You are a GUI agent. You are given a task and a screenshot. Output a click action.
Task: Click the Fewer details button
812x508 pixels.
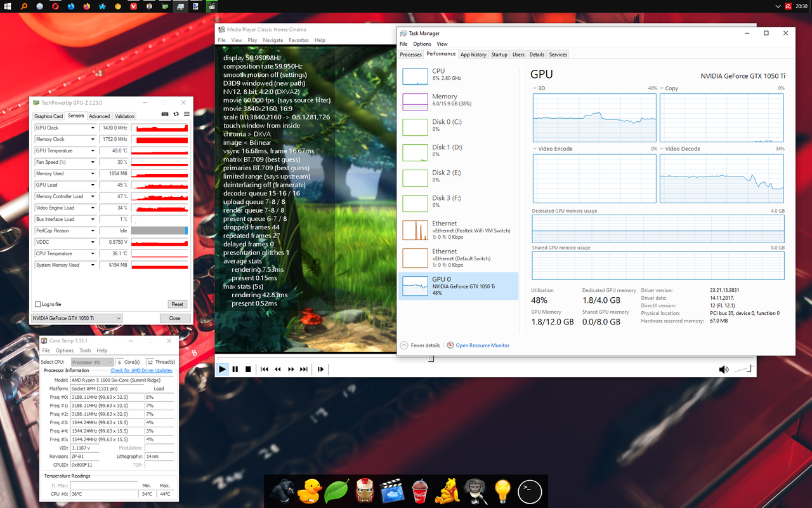(420, 345)
